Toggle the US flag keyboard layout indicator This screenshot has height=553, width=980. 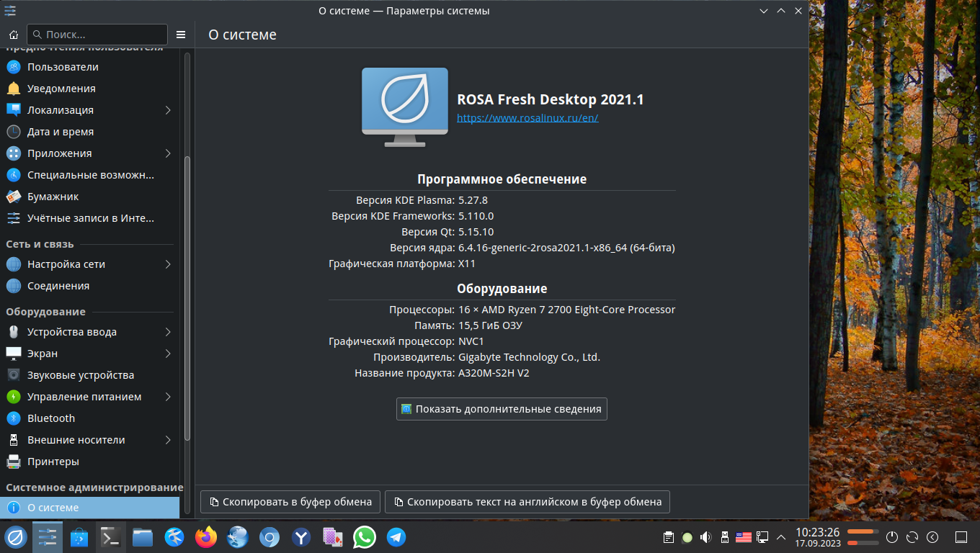click(743, 537)
